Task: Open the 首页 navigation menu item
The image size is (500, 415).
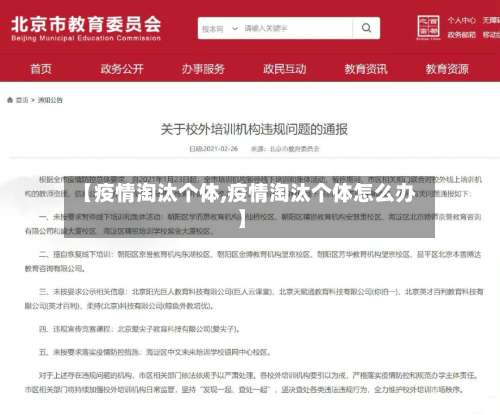Action: click(41, 69)
